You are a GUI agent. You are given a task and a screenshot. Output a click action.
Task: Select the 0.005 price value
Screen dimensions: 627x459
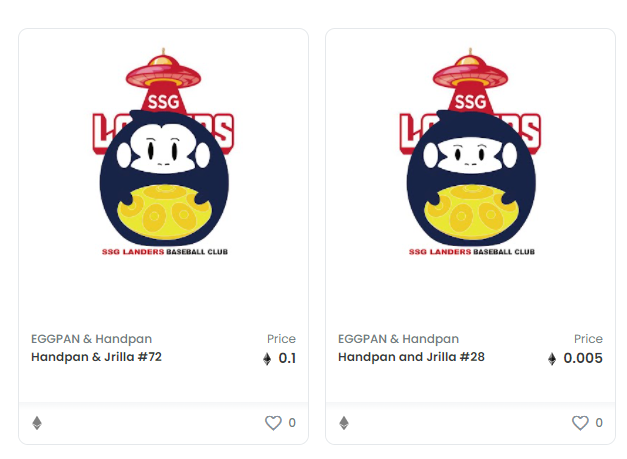(x=583, y=358)
